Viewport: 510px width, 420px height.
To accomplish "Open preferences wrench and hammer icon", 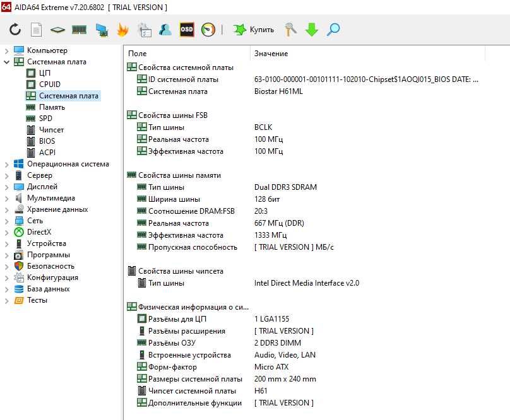I will click(290, 30).
